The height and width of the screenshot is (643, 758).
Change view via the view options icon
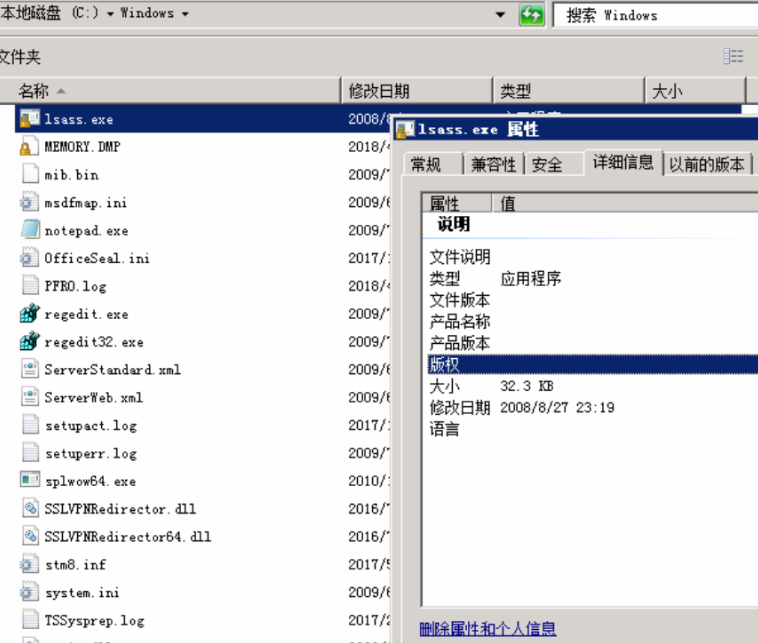[734, 57]
